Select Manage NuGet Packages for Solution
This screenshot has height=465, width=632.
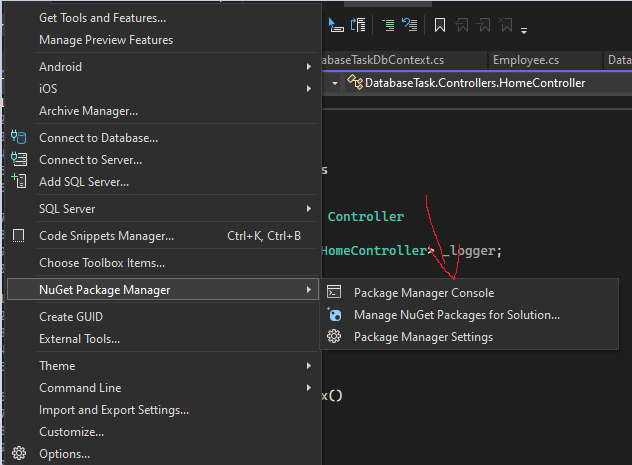[x=456, y=315]
